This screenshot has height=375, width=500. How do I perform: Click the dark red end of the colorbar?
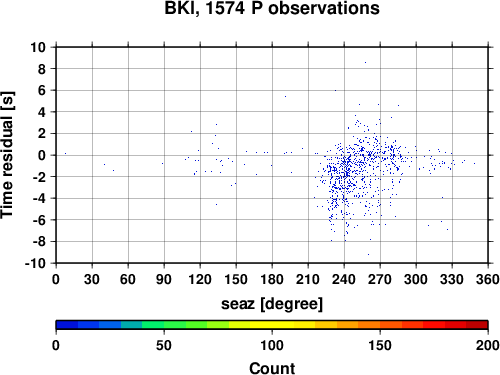click(x=477, y=325)
